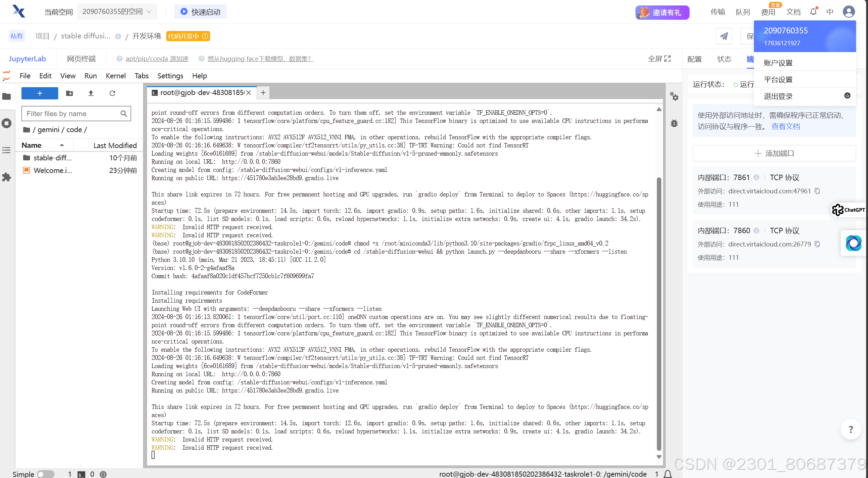The height and width of the screenshot is (478, 868).
Task: Open the debugger bug icon on right sidebar
Action: 674,123
